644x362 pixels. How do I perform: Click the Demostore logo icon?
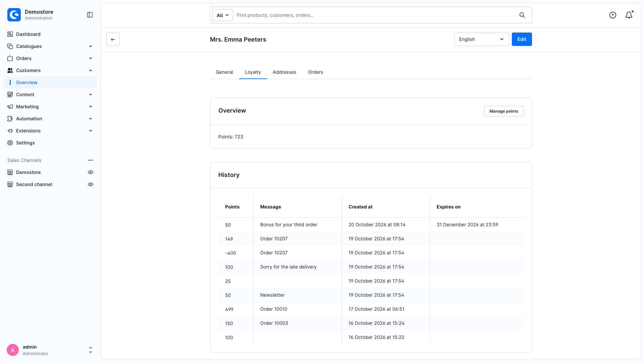click(x=14, y=15)
